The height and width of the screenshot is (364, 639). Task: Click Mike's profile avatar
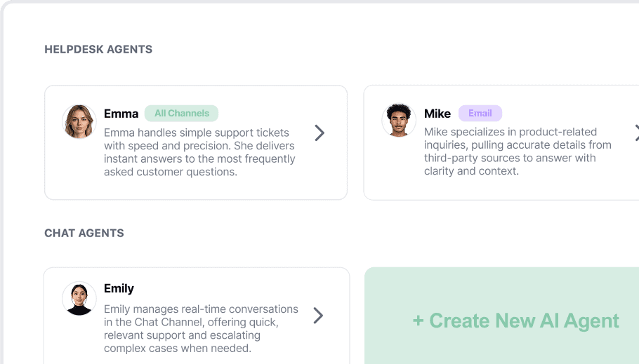(399, 121)
